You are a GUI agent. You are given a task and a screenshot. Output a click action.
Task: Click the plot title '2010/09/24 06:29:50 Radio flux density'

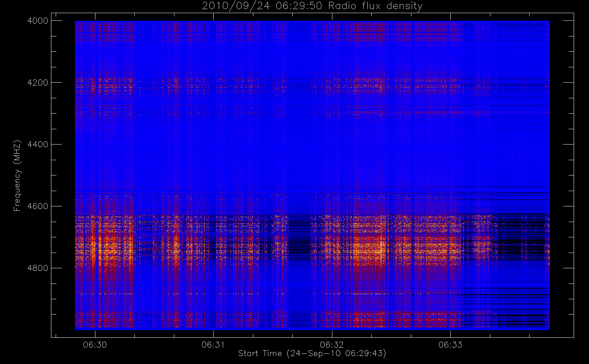pyautogui.click(x=312, y=6)
